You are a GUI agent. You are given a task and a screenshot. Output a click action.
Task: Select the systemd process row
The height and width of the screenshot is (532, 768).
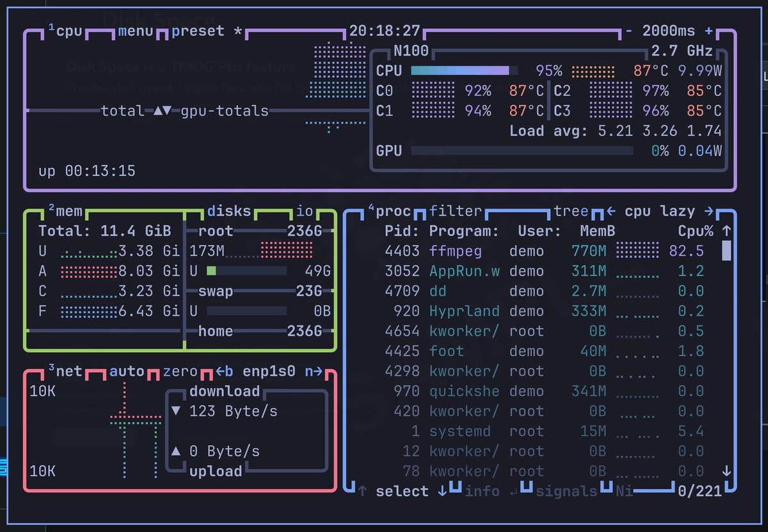[x=544, y=432]
